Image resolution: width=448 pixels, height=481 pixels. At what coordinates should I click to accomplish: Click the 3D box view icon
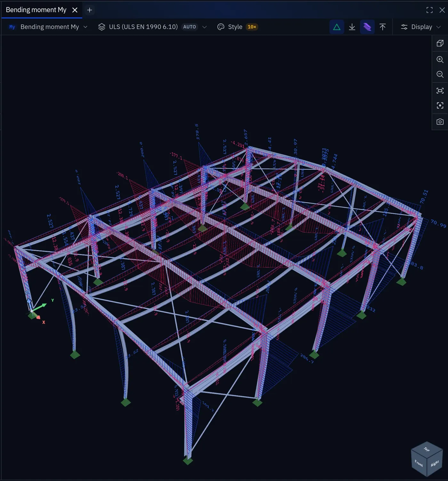[x=440, y=43]
